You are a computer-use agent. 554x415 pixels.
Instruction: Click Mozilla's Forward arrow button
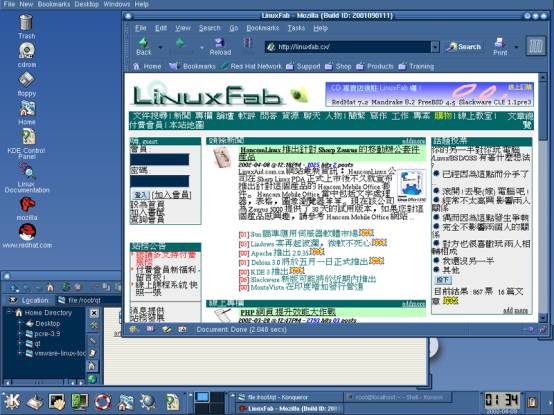click(x=180, y=43)
